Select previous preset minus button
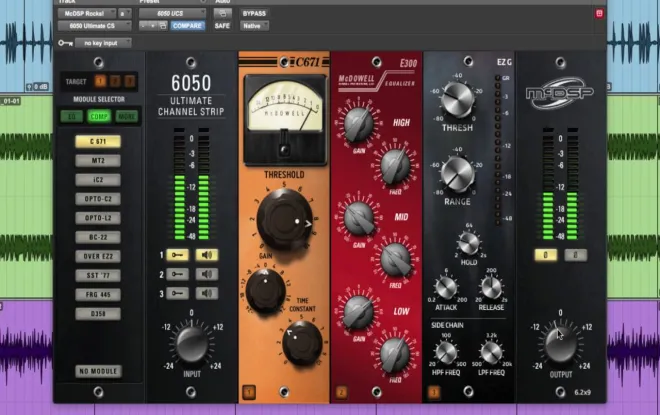The width and height of the screenshot is (660, 415). pyautogui.click(x=144, y=26)
